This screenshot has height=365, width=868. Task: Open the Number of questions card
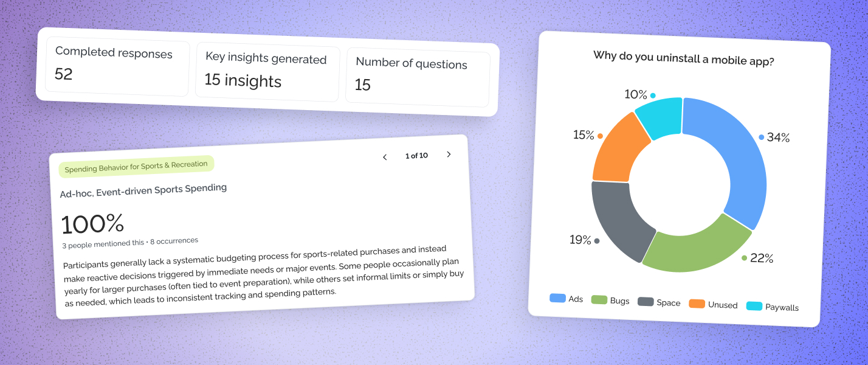[417, 75]
